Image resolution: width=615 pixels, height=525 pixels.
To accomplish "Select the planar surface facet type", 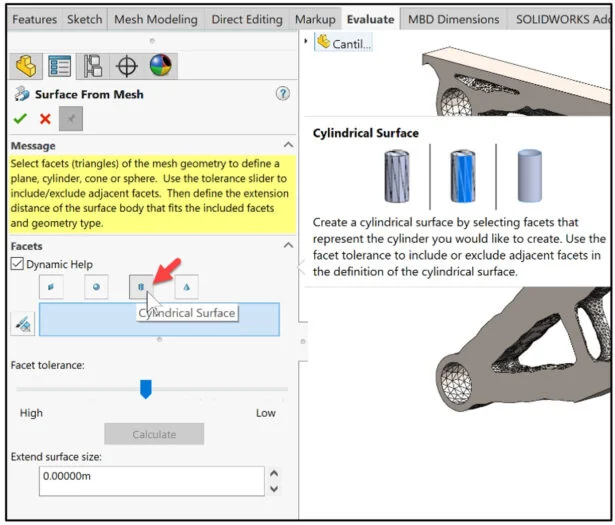I will (x=51, y=287).
